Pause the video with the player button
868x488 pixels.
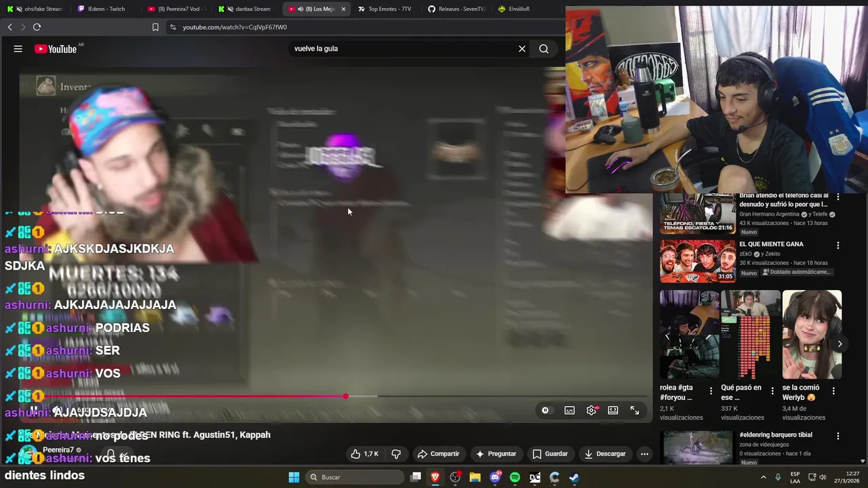click(33, 410)
